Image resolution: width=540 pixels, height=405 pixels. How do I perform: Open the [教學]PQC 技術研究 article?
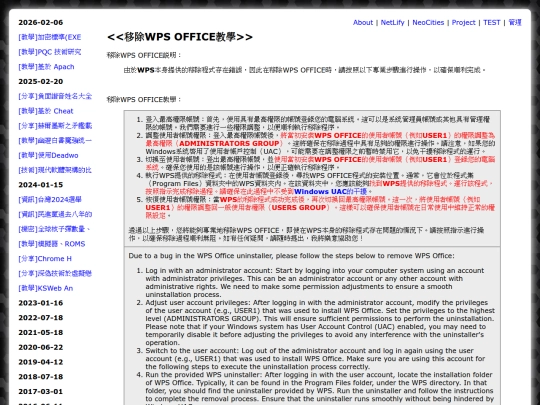[50, 52]
